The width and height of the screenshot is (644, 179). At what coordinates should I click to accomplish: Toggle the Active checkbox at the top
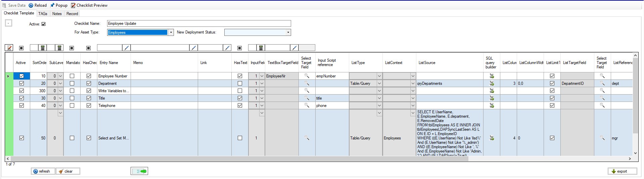[x=43, y=24]
